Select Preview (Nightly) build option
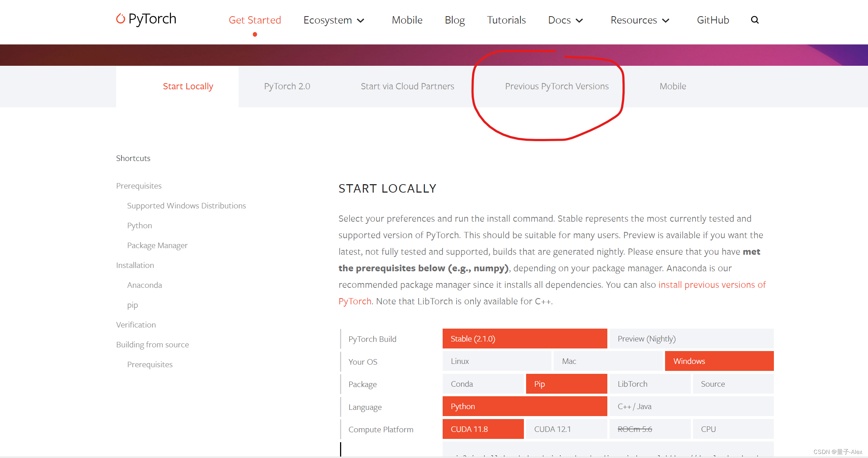Image resolution: width=868 pixels, height=458 pixels. tap(692, 339)
